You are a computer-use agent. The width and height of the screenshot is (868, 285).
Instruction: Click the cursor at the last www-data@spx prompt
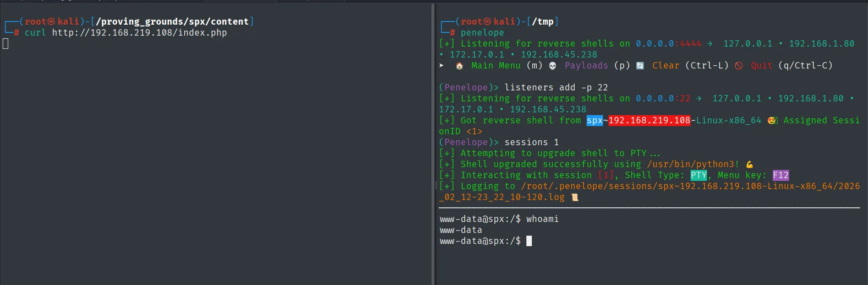[529, 241]
